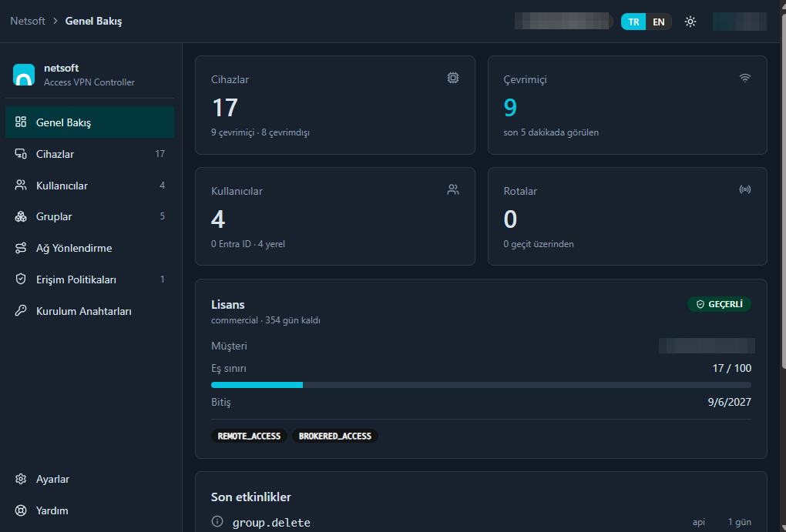
Task: Switch language to EN
Action: point(658,22)
